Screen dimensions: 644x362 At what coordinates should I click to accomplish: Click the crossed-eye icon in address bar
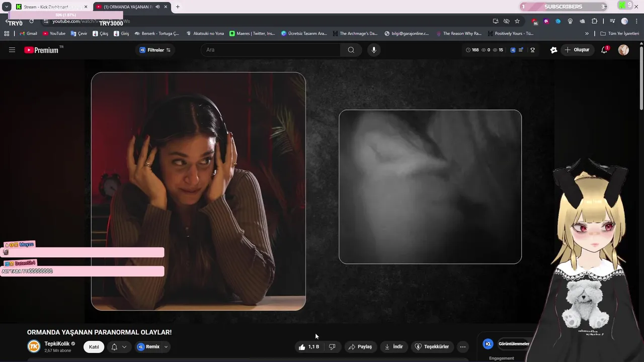click(506, 21)
